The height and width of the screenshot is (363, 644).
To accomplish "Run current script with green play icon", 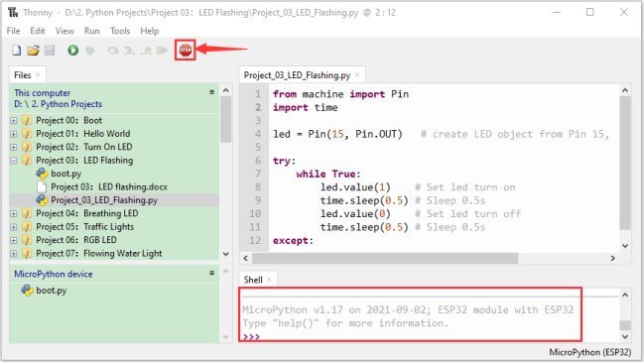I will [x=73, y=51].
